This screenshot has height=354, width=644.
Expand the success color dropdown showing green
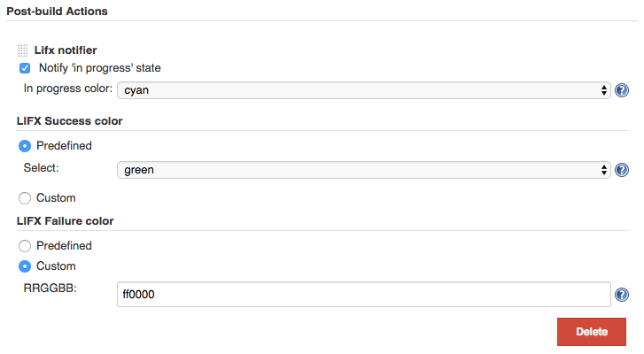pyautogui.click(x=364, y=170)
